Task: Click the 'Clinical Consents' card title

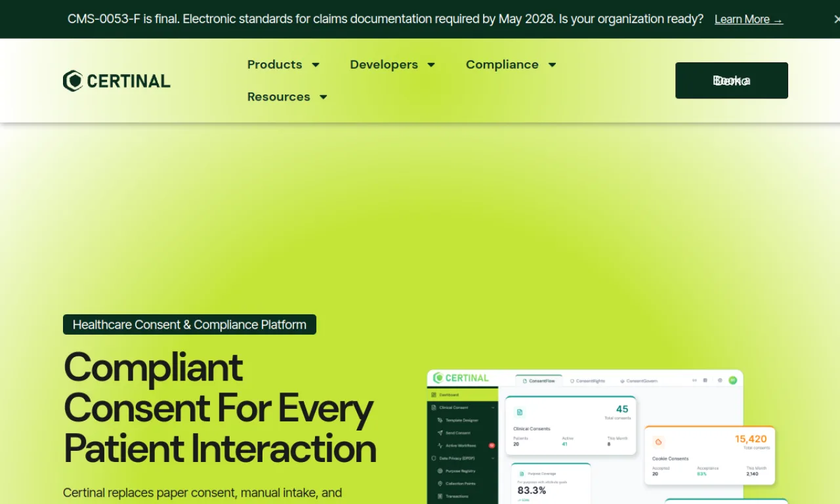Action: point(532,429)
